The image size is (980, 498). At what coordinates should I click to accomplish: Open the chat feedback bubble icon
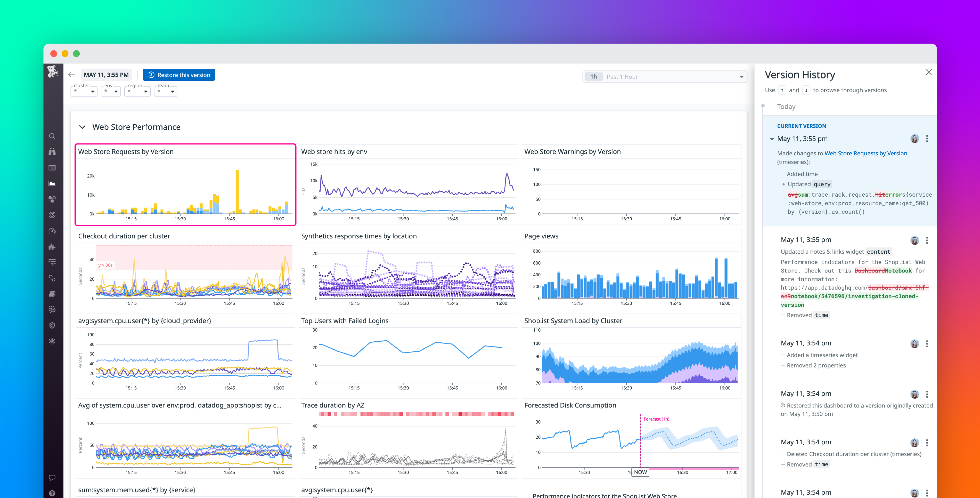pyautogui.click(x=52, y=477)
